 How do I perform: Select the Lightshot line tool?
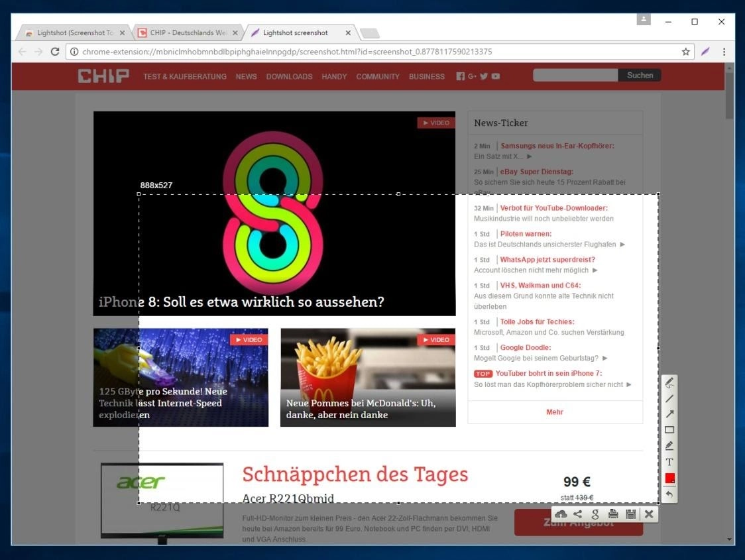click(669, 398)
